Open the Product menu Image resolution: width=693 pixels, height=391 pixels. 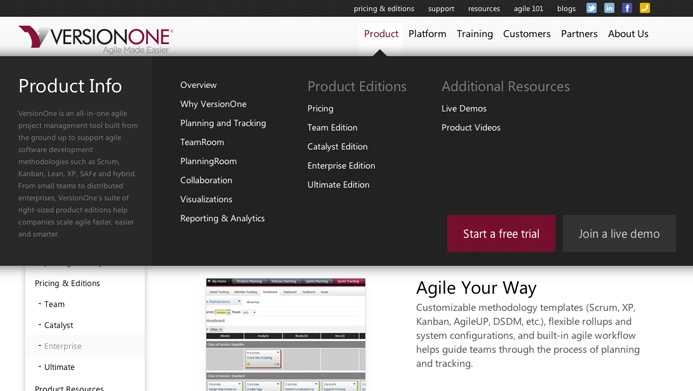[381, 34]
